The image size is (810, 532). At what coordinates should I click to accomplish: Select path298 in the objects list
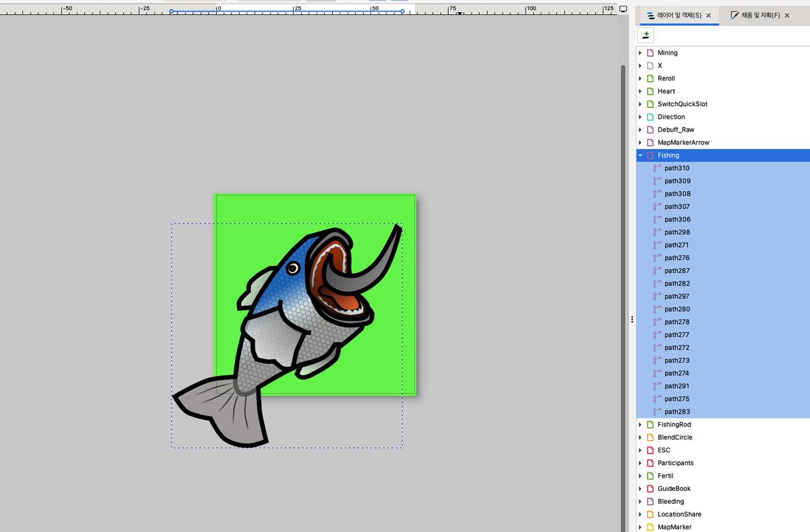pos(677,232)
